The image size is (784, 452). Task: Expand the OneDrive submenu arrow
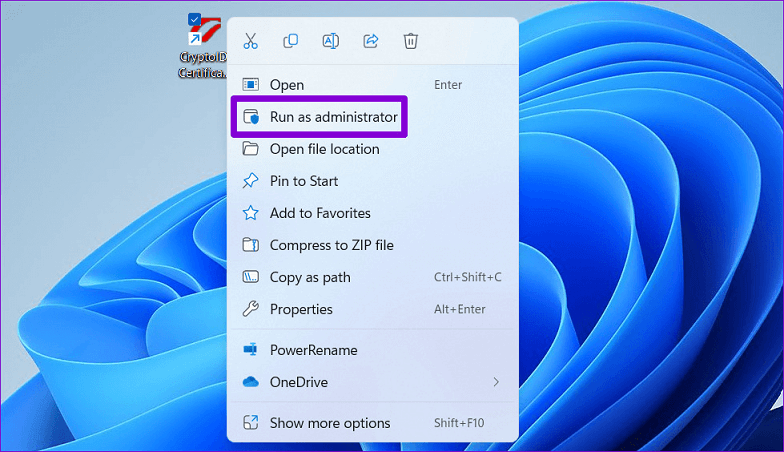pos(496,382)
